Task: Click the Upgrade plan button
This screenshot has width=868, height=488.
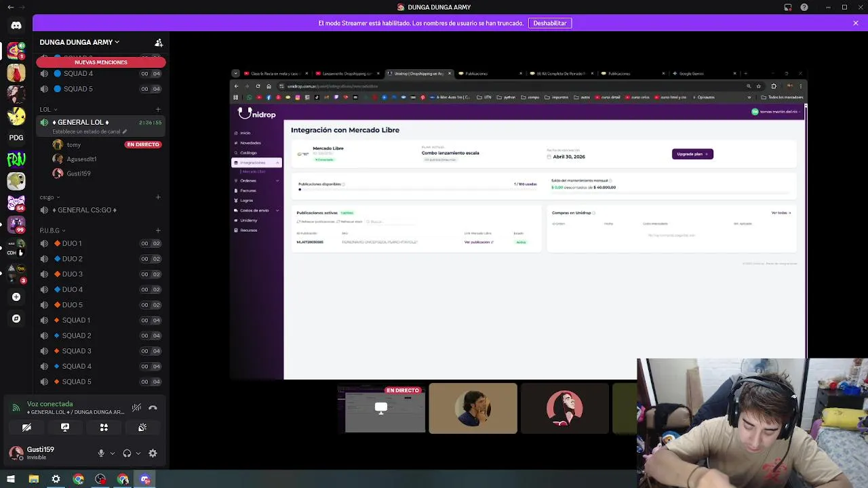Action: pos(692,154)
